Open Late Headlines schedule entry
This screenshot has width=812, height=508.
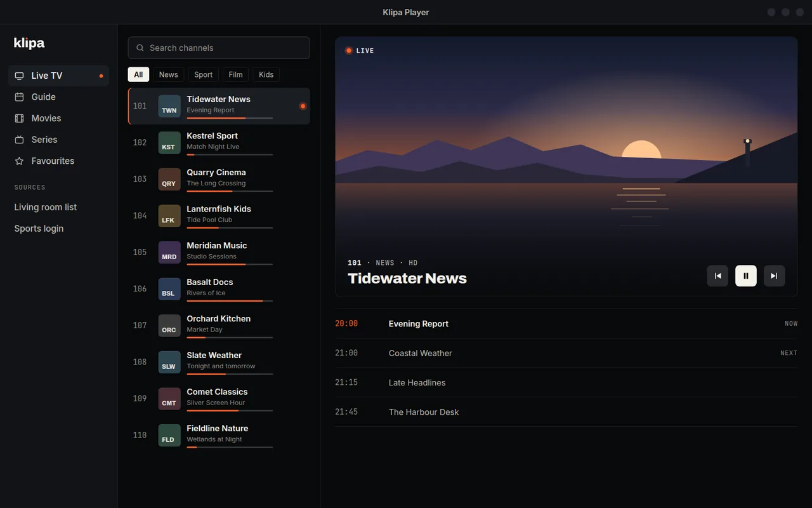coord(566,382)
